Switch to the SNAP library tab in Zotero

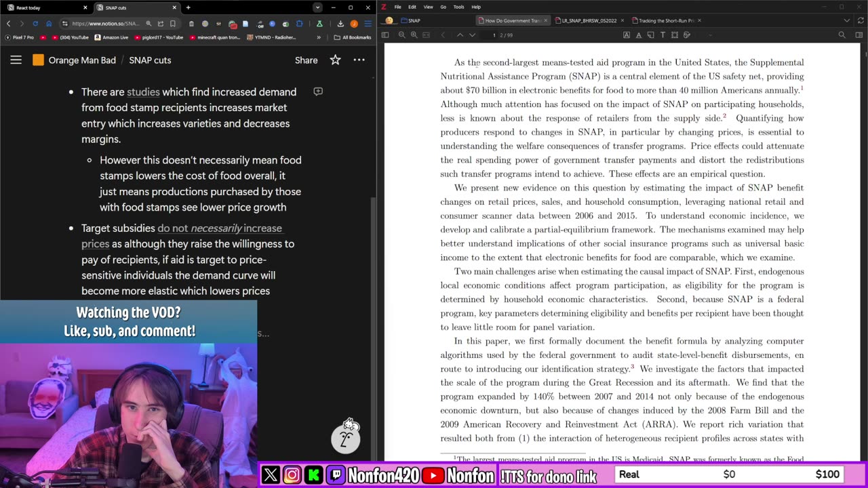click(410, 20)
